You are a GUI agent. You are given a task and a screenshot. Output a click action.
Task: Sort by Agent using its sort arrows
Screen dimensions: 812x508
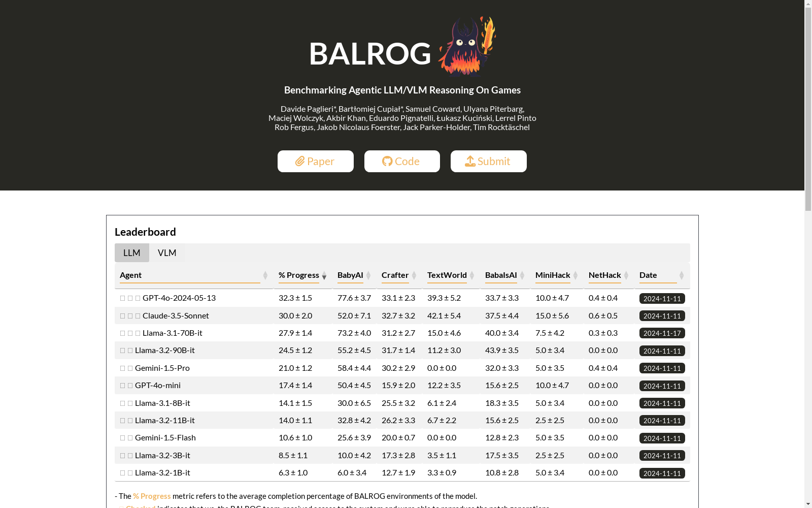click(x=265, y=275)
